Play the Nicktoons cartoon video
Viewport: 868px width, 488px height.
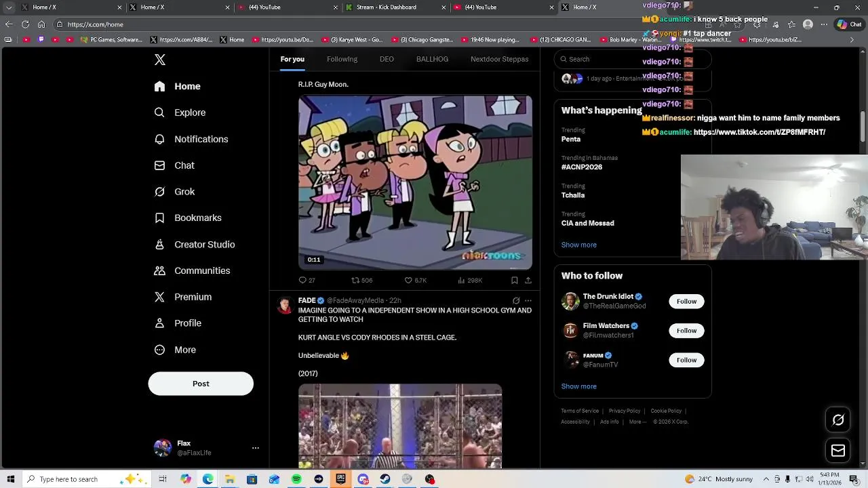click(415, 182)
